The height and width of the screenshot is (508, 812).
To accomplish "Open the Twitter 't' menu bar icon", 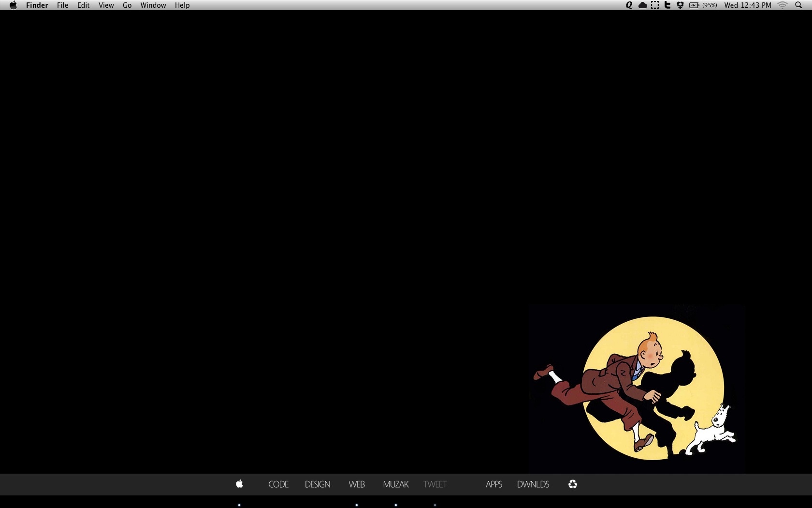I will pos(667,5).
